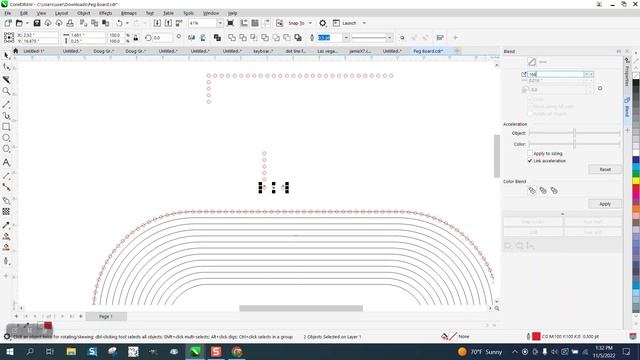Toggle the Show grid button
Screen dimensions: 640x360
(x=255, y=23)
